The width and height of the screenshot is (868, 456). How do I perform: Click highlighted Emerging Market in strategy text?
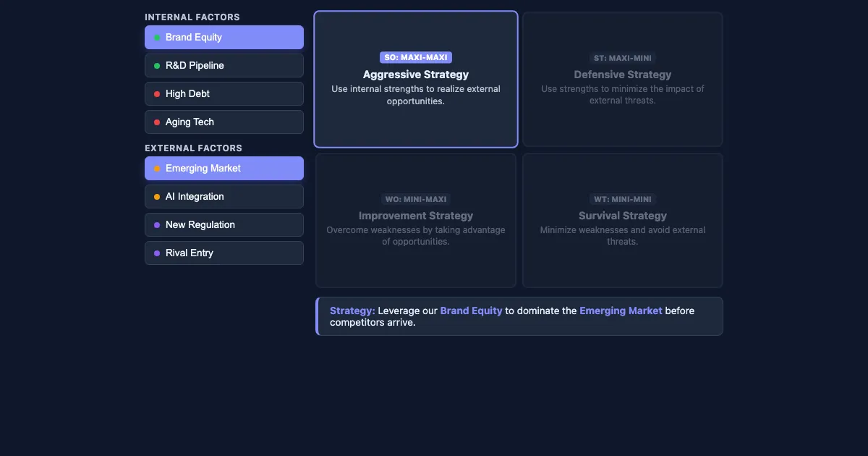coord(621,311)
